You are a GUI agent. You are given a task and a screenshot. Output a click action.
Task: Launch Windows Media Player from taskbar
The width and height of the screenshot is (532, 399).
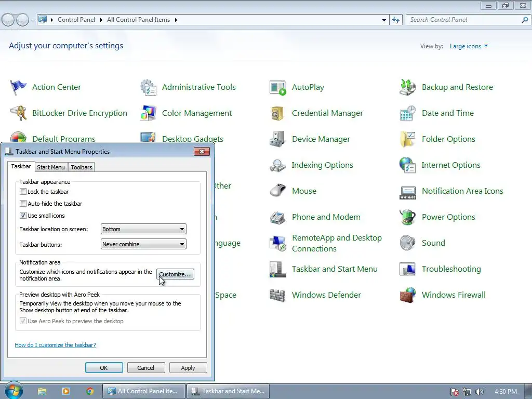pos(66,392)
